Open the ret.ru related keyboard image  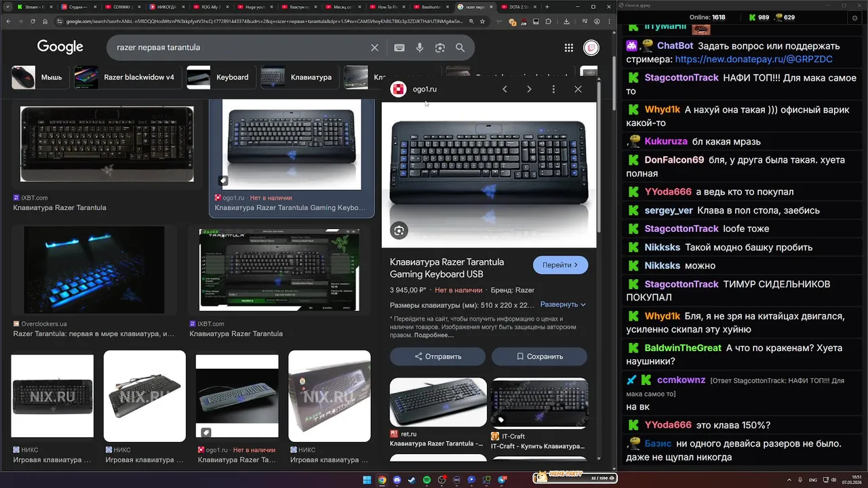point(438,402)
